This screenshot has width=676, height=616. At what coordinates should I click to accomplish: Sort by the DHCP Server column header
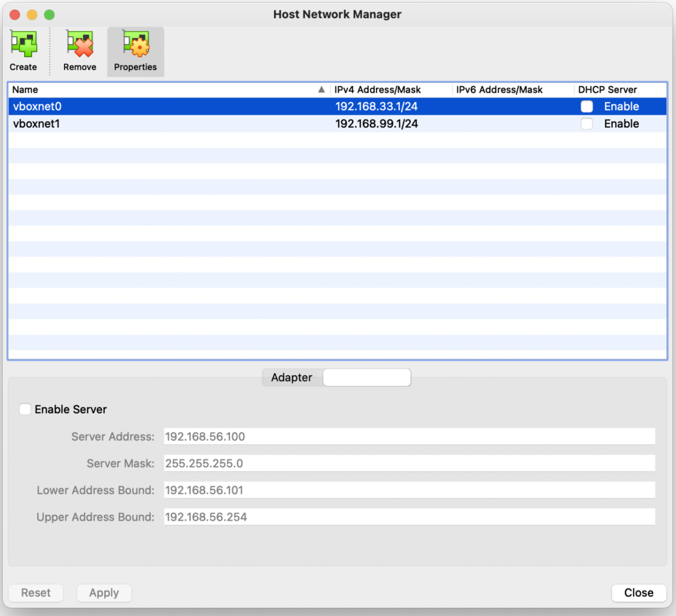(x=620, y=90)
